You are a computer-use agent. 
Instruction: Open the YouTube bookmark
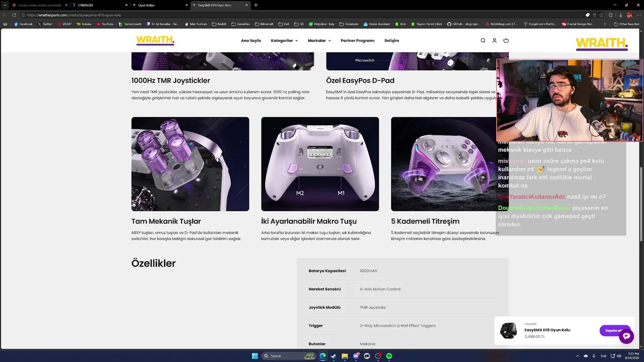click(105, 24)
